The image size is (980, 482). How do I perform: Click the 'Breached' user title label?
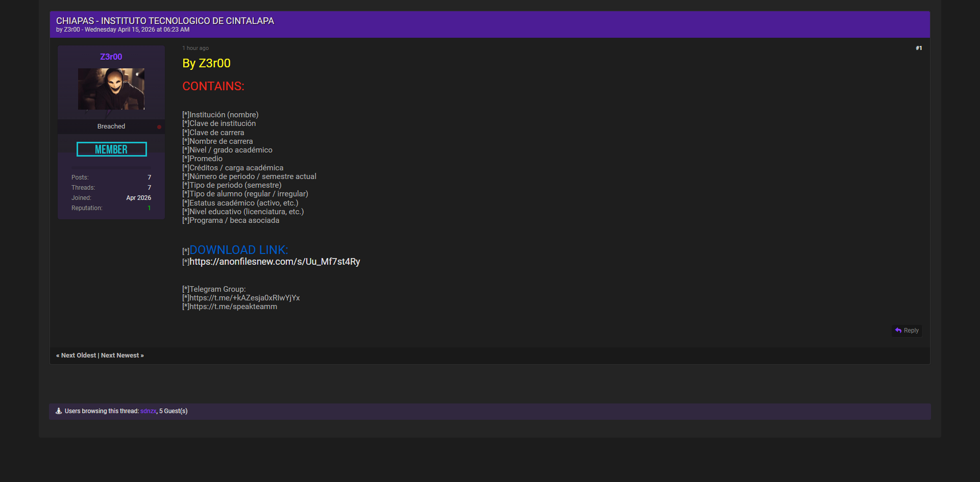click(x=111, y=126)
